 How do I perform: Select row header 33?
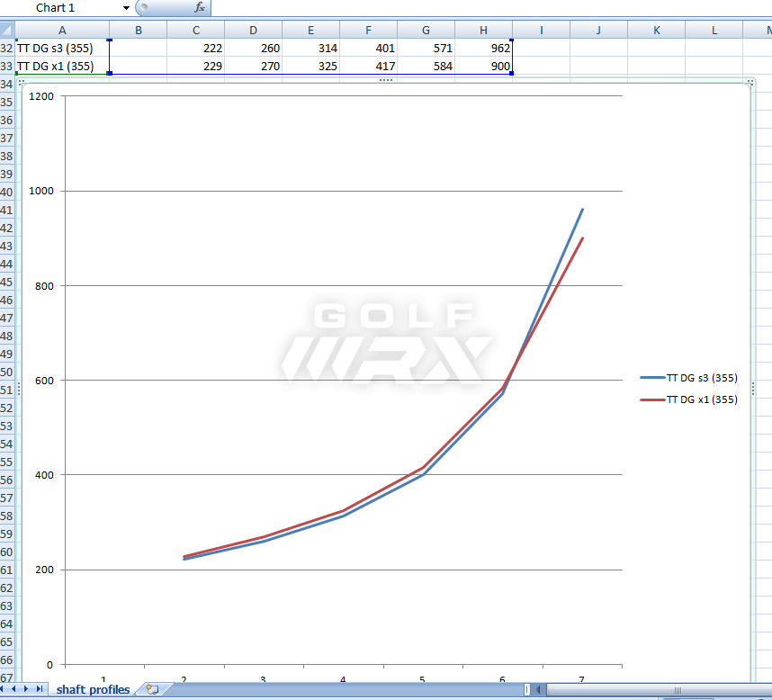click(8, 66)
